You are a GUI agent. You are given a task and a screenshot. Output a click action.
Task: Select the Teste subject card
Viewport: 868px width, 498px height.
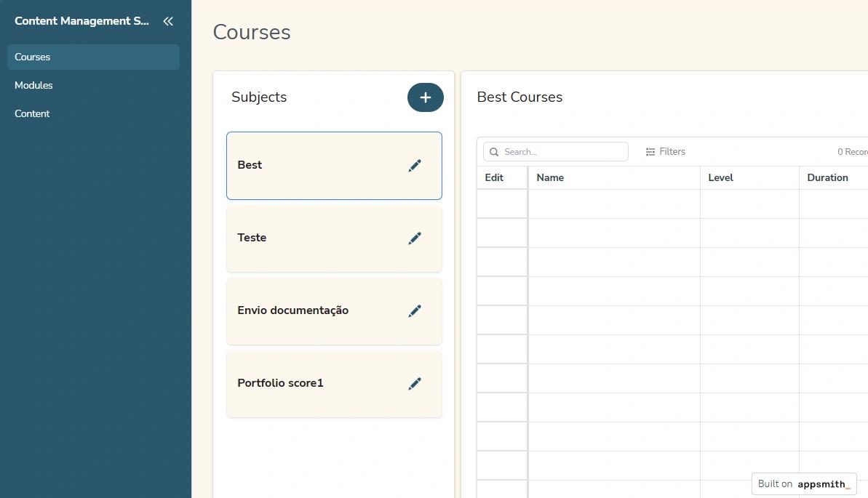point(334,238)
